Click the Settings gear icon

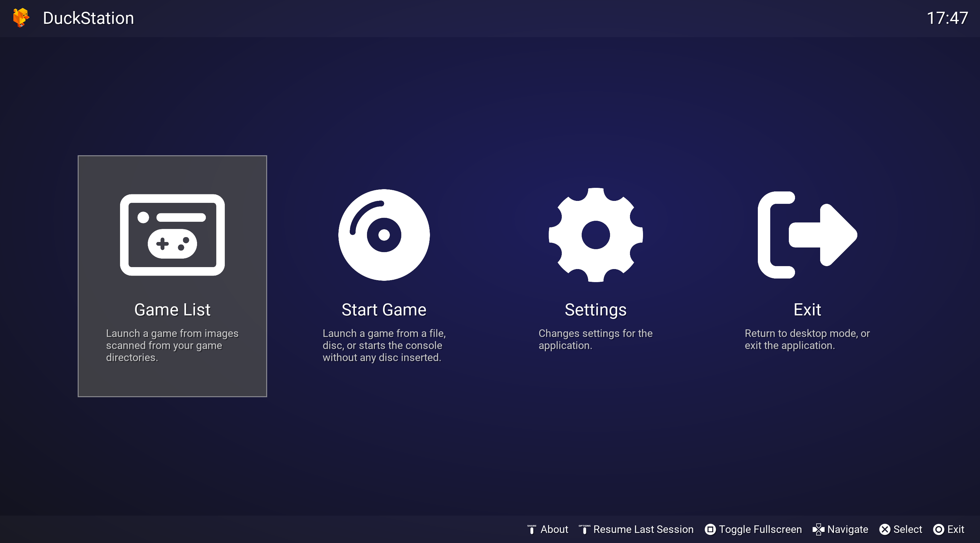(x=595, y=234)
